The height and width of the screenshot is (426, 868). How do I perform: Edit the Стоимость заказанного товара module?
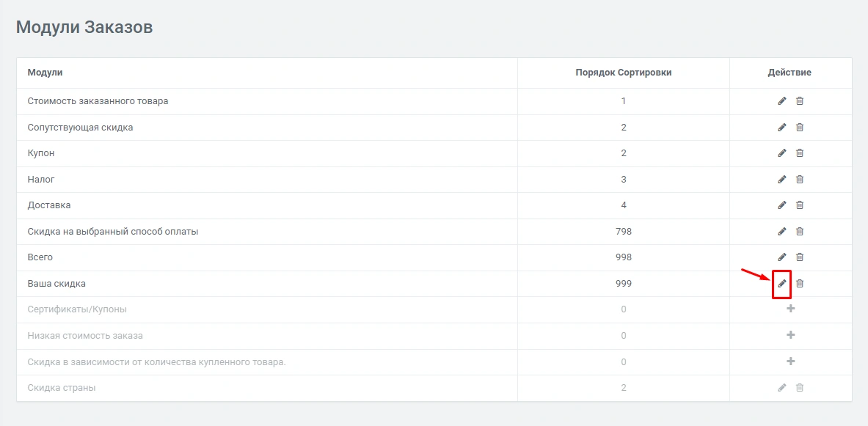click(x=781, y=101)
